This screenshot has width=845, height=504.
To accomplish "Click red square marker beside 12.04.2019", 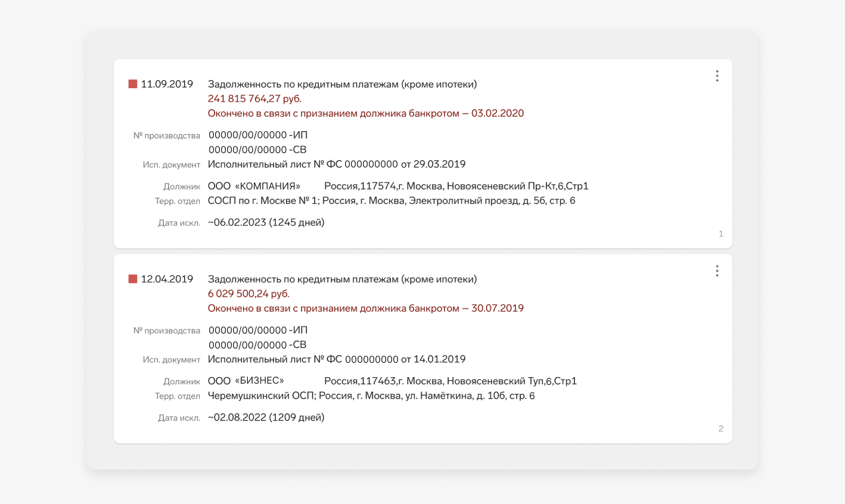I will (133, 279).
